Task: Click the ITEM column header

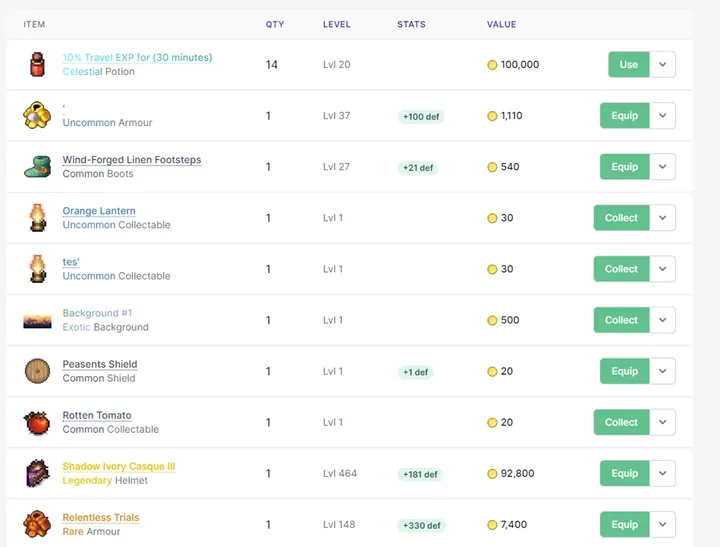Action: [x=34, y=24]
